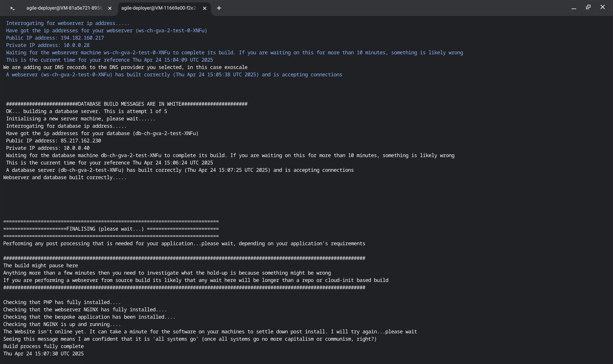Screen dimensions: 613x364
Task: Click the "Build process fully complete" line
Action: [x=43, y=346]
